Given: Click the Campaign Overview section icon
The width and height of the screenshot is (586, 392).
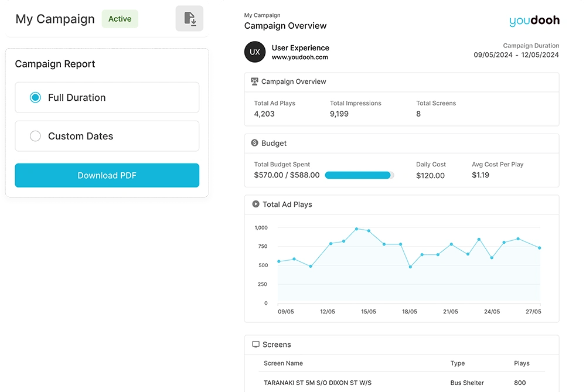Looking at the screenshot, I should click(x=254, y=81).
